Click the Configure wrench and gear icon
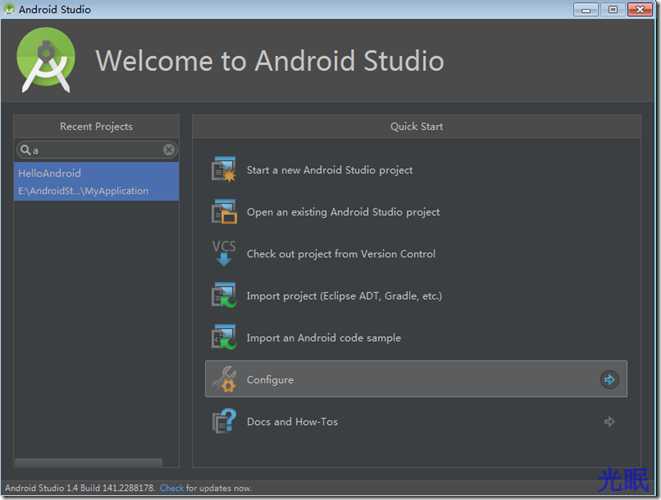This screenshot has height=500, width=661. tap(224, 379)
